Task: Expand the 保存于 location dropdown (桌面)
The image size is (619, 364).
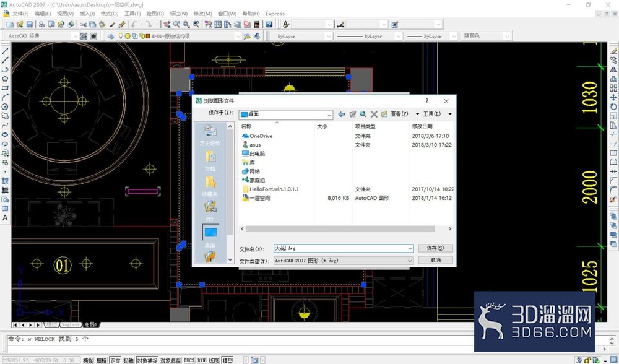Action: (329, 115)
